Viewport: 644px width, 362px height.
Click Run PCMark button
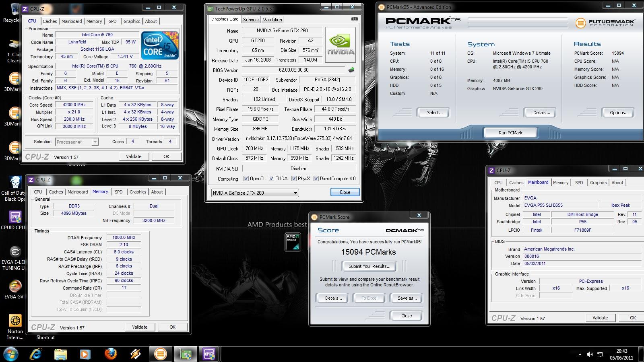510,133
